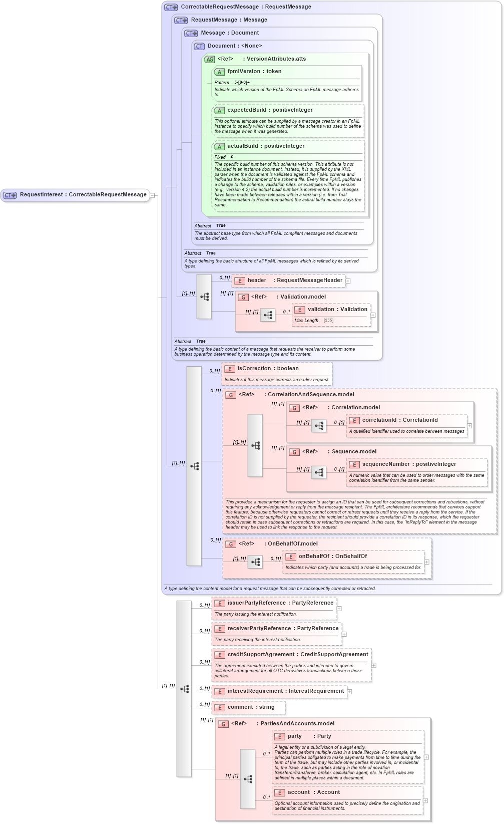Collapse the RequestInterest root node
This screenshot has height=824, width=504.
[x=152, y=195]
